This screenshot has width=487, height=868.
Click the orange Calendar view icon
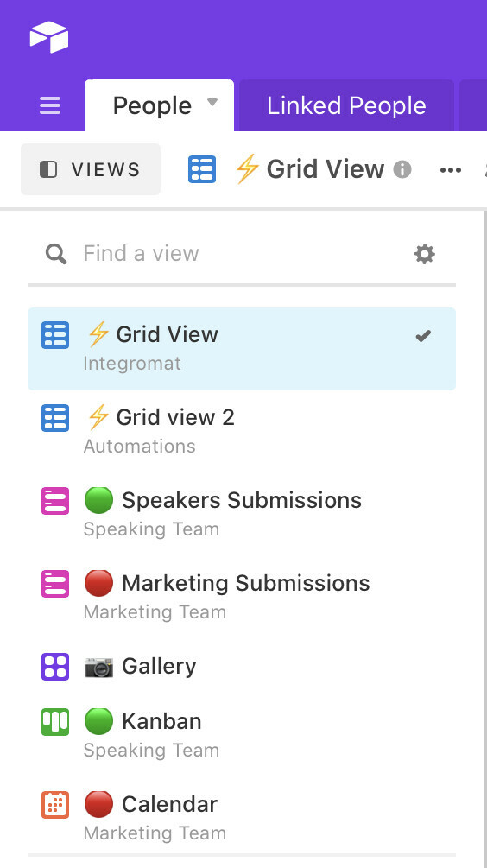(55, 805)
